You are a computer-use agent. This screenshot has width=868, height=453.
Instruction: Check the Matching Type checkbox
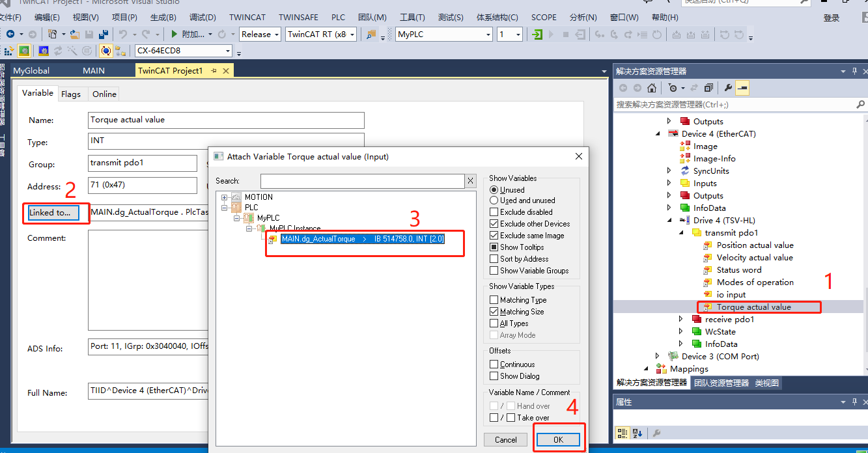(x=494, y=300)
